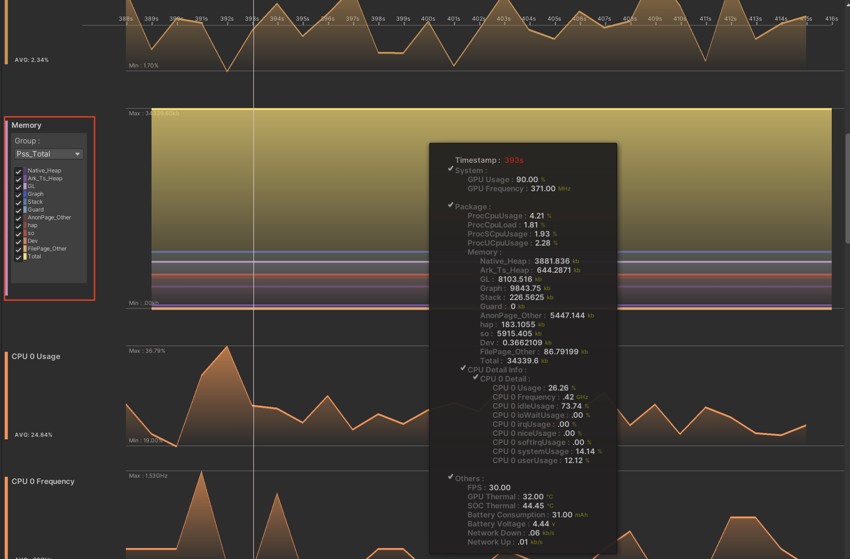Viewport: 850px width, 559px height.
Task: Toggle the Stack series checkbox
Action: coord(18,202)
